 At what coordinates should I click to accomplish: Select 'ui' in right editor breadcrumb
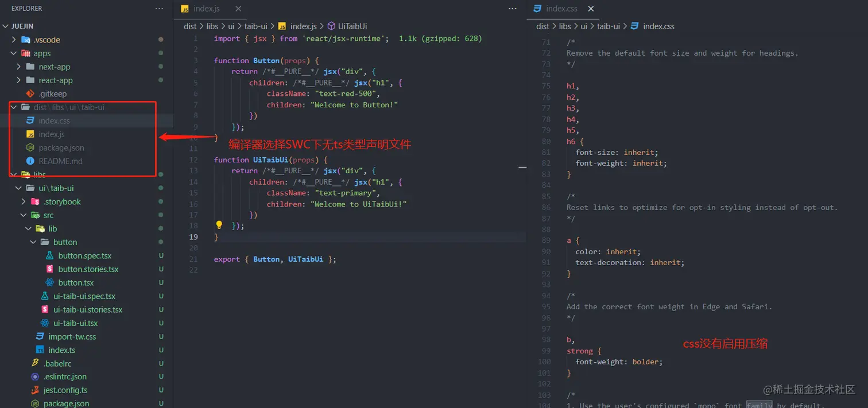tap(584, 26)
